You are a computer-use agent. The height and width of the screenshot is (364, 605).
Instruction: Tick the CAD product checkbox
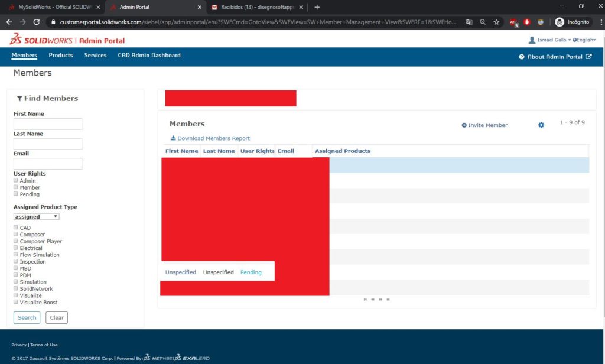(16, 227)
